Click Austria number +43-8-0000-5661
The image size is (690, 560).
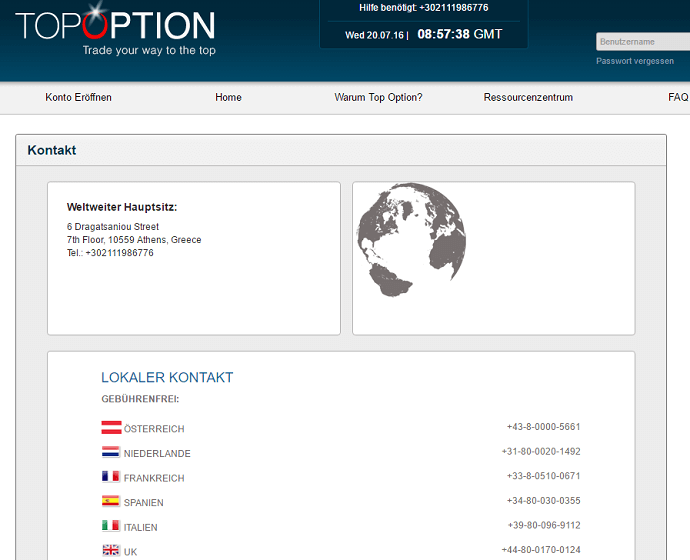(x=544, y=427)
